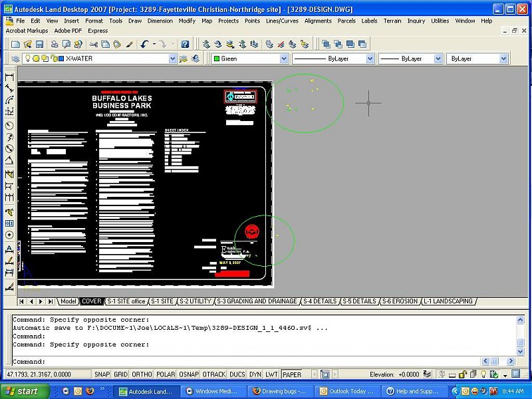Image resolution: width=532 pixels, height=399 pixels.
Task: Open the ByLayer lineweight dropdown
Action: click(x=438, y=59)
